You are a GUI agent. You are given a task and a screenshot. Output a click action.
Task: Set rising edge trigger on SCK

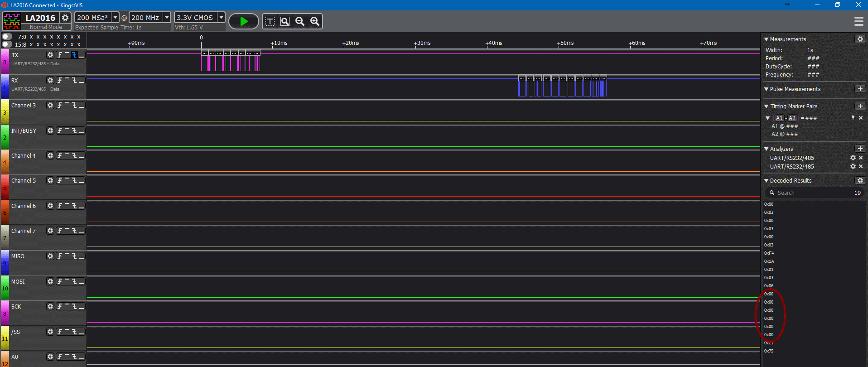pos(60,306)
